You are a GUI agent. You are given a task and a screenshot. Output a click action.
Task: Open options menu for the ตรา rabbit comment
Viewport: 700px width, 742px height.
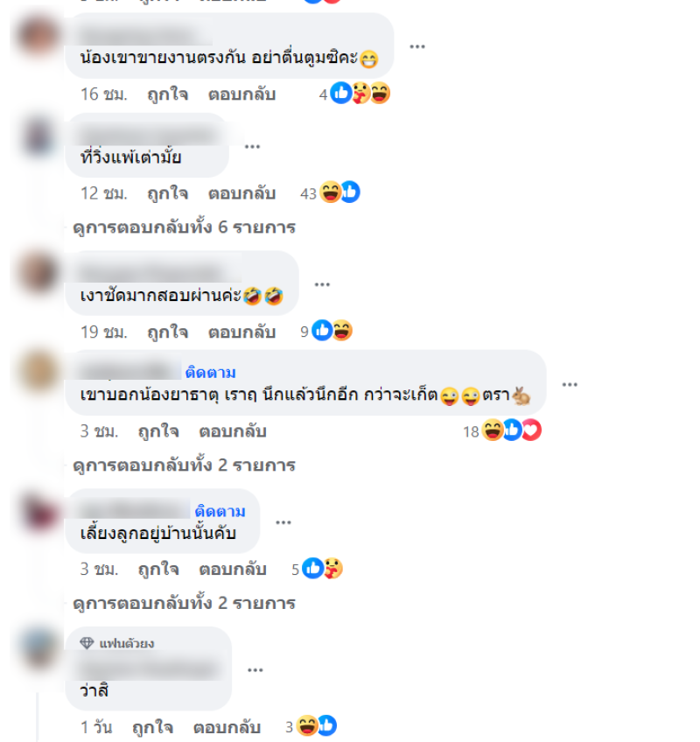tap(570, 385)
